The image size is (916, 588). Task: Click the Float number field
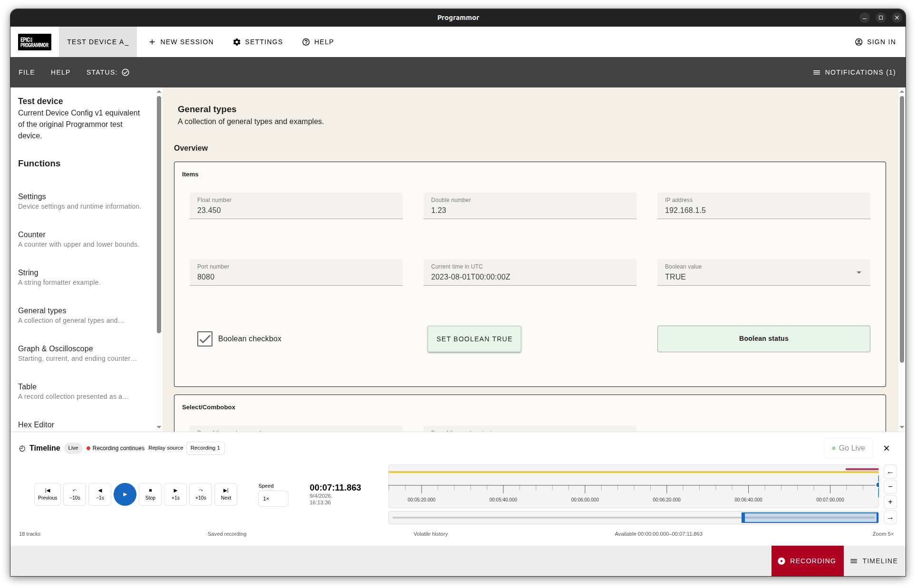point(296,206)
